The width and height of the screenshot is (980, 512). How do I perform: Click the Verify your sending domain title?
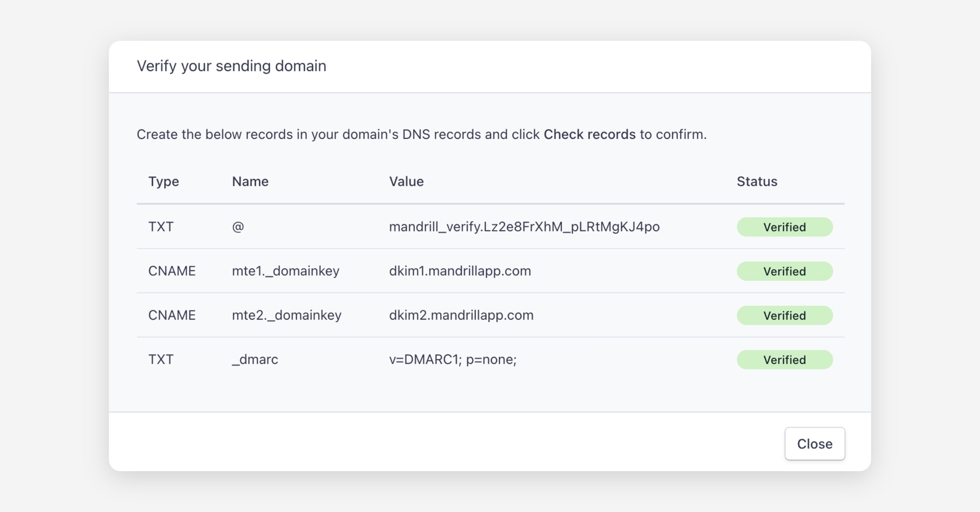pyautogui.click(x=231, y=66)
